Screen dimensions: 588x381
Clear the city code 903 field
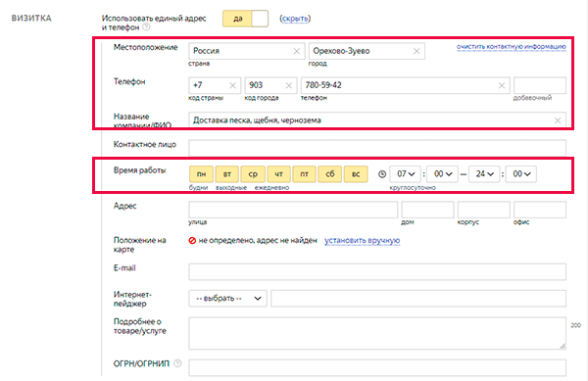click(x=288, y=85)
